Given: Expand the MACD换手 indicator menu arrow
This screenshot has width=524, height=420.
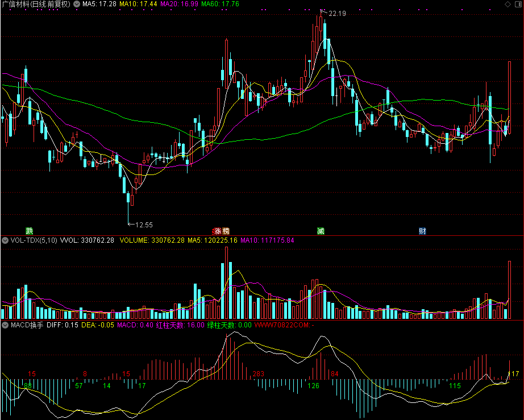Looking at the screenshot, I should coord(5,325).
